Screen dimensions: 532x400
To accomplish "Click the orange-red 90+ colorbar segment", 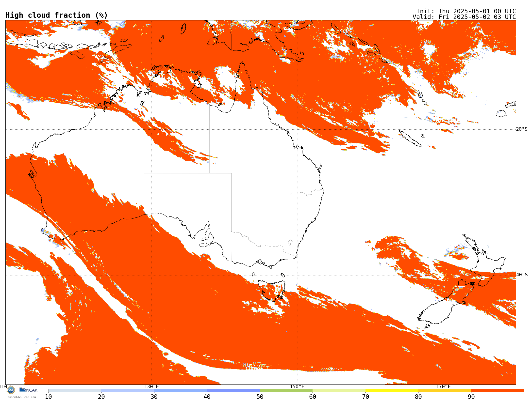I will coord(498,391).
